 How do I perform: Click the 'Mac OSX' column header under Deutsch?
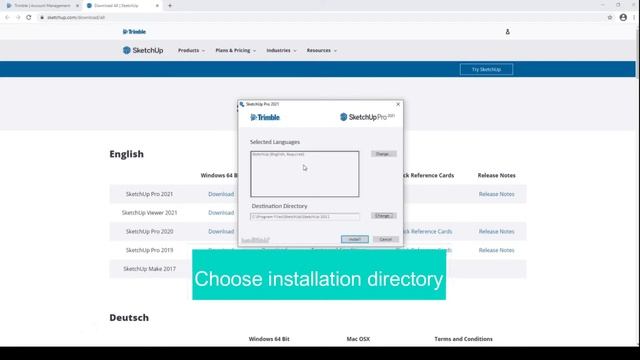tap(358, 339)
